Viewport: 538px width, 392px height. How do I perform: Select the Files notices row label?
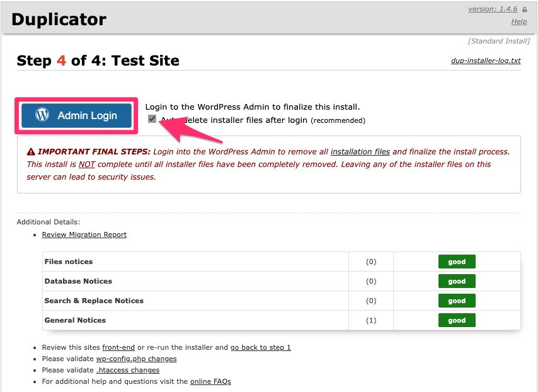(69, 262)
